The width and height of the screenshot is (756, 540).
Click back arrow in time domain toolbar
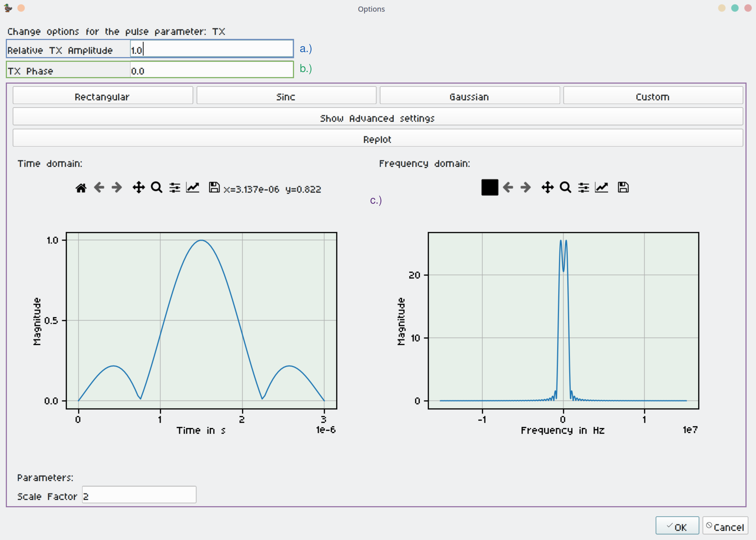(99, 187)
